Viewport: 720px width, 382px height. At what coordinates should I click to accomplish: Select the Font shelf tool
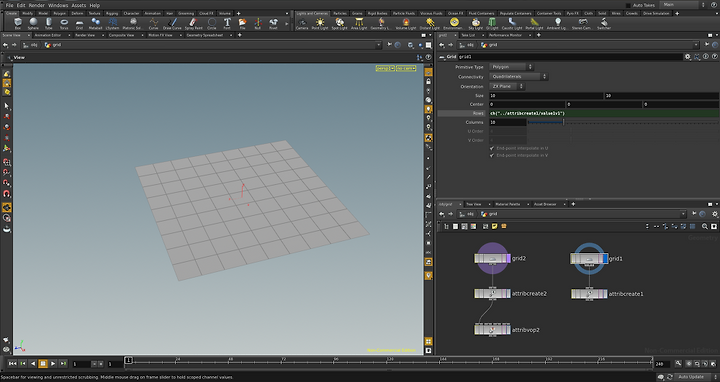227,23
